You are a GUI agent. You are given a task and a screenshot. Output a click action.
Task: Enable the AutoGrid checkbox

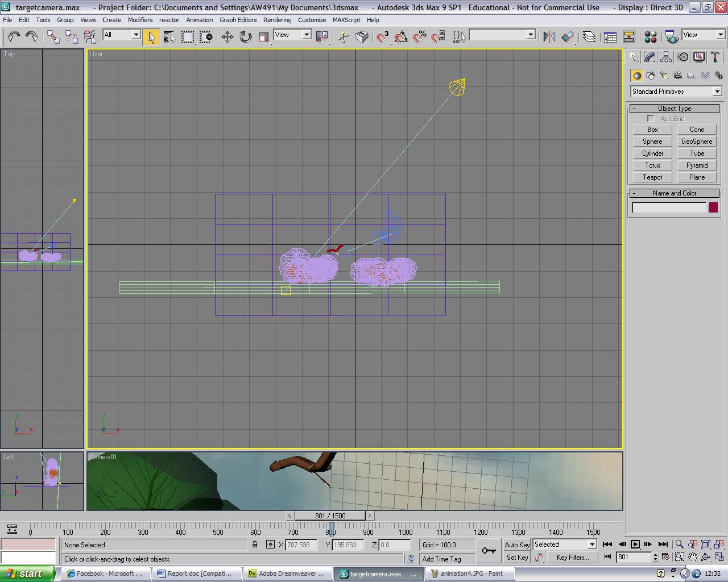click(651, 118)
